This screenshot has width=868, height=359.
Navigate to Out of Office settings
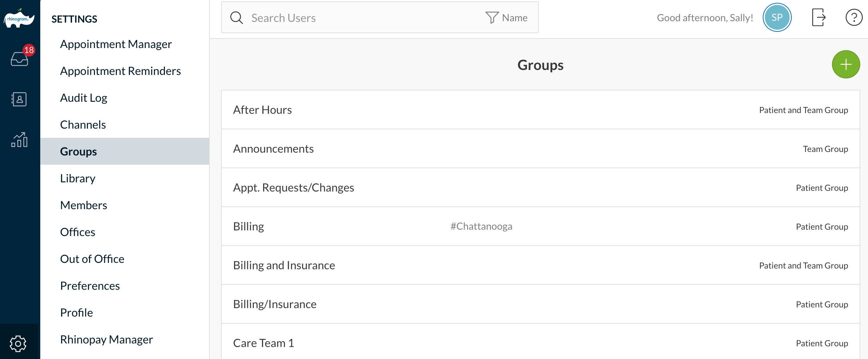coord(92,259)
